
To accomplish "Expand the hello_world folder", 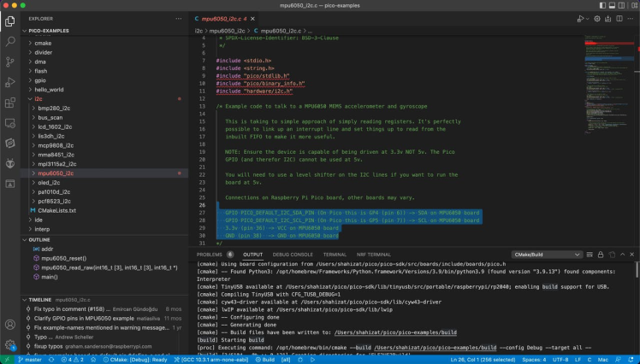I will tap(49, 89).
